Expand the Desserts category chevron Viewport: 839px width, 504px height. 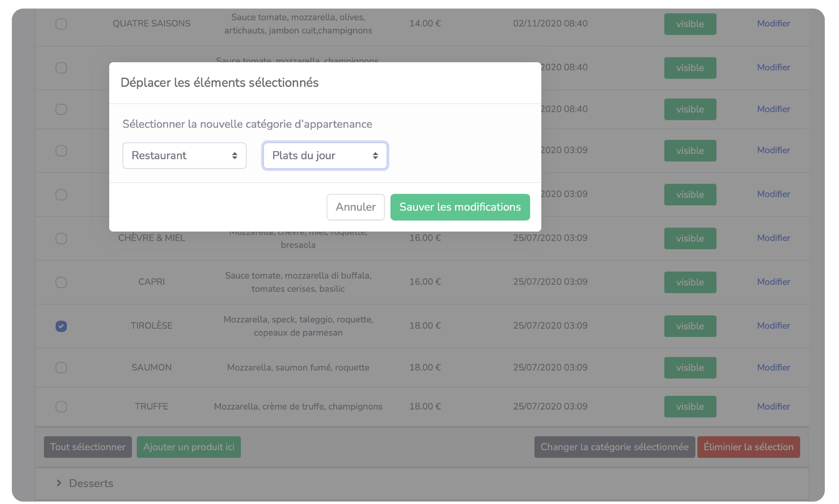59,483
